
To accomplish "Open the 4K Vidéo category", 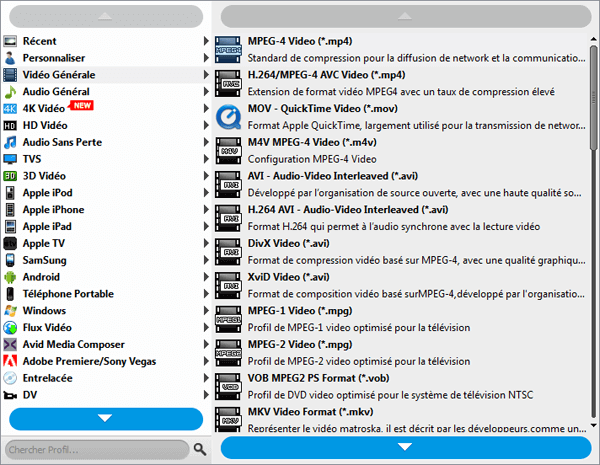I will pyautogui.click(x=44, y=108).
